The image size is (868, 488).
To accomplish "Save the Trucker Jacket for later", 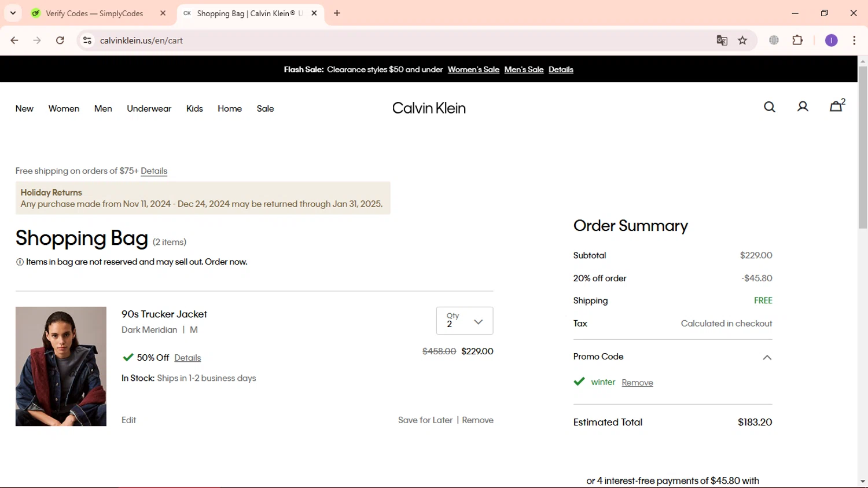I will [425, 420].
